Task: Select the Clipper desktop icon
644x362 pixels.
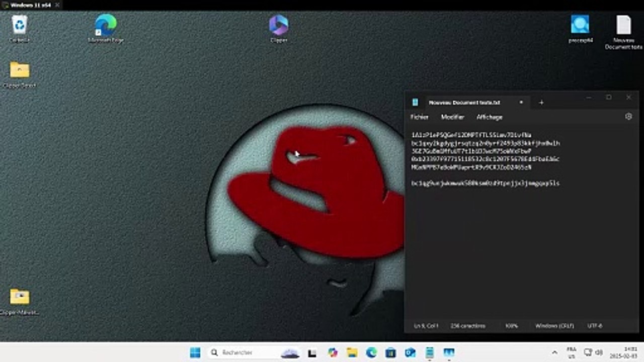Action: tap(278, 29)
